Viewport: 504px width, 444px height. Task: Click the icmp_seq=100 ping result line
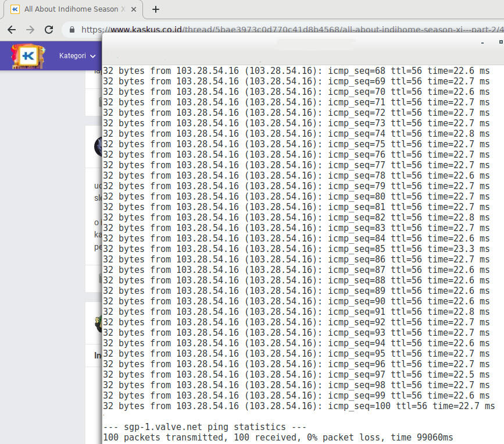298,406
